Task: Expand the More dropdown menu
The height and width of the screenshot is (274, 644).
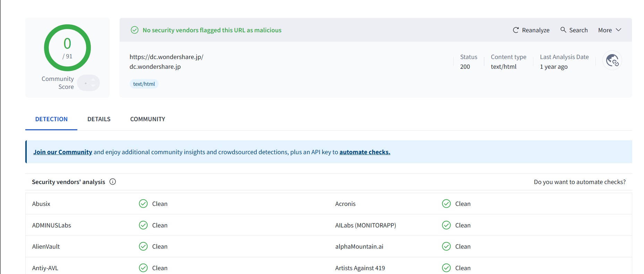Action: pos(610,30)
